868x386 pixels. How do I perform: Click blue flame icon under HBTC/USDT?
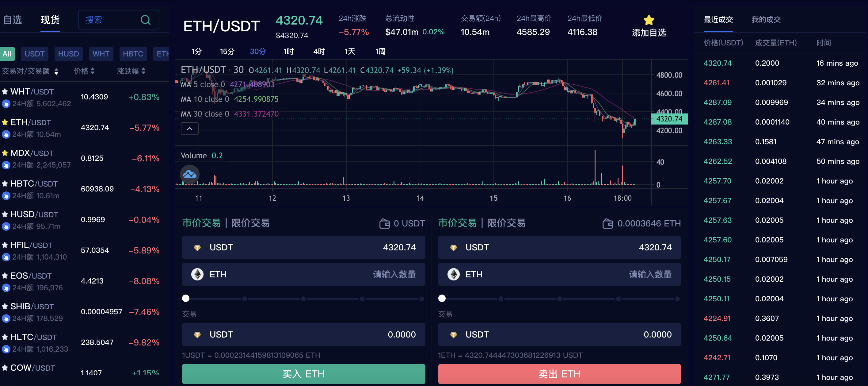6,196
